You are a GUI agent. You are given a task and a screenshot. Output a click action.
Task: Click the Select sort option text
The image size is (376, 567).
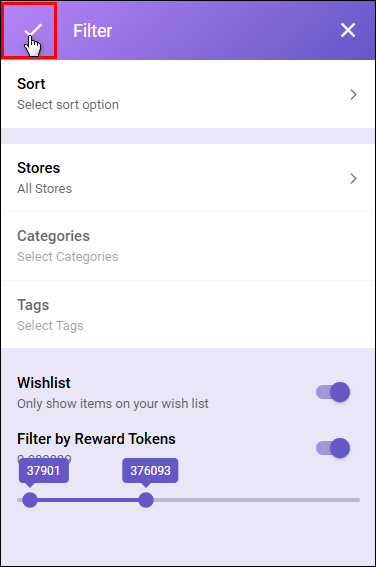tap(68, 105)
